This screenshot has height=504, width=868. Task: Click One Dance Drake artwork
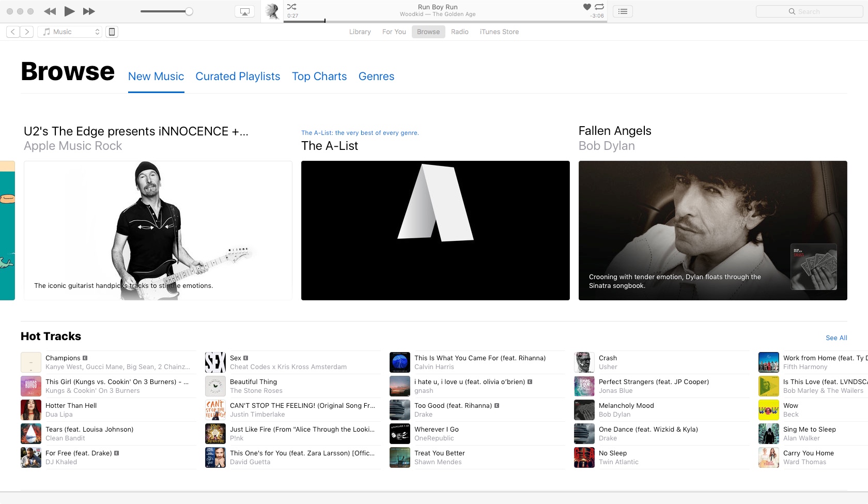click(x=584, y=434)
